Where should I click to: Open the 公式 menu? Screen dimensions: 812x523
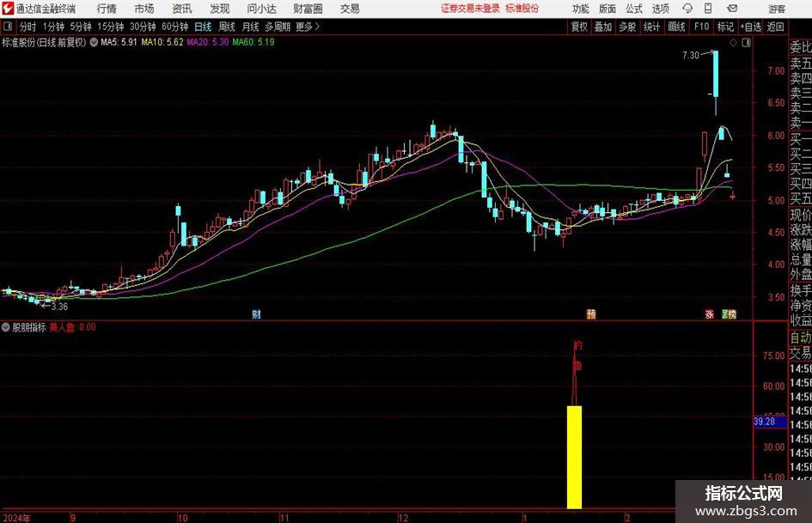[x=634, y=9]
